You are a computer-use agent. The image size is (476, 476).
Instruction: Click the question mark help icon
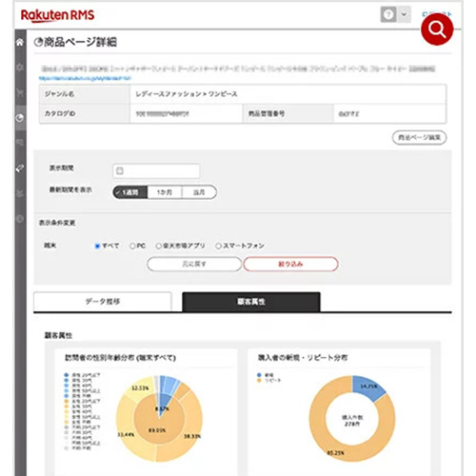tap(388, 14)
